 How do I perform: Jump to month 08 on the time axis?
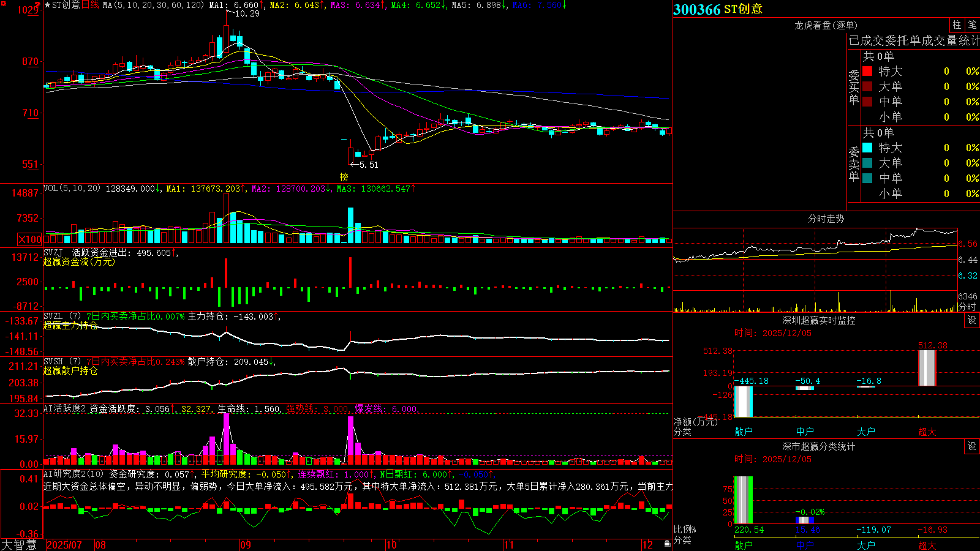tap(100, 545)
